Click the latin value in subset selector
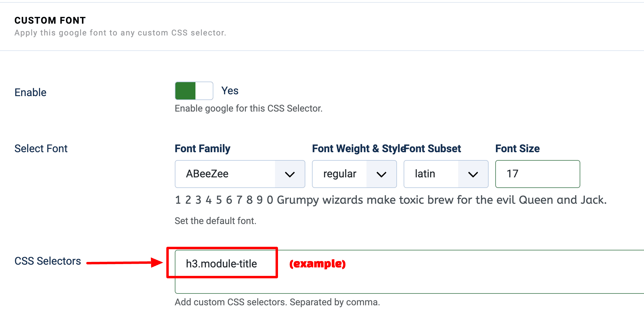This screenshot has width=644, height=325. (x=425, y=174)
